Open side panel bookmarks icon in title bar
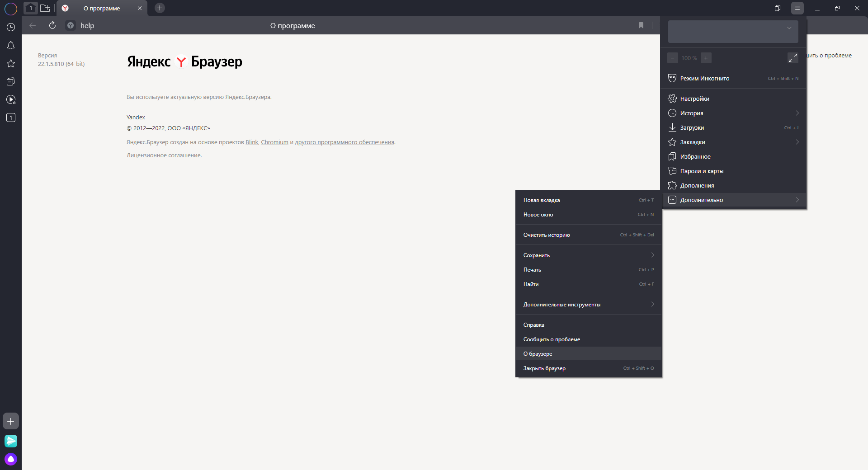The width and height of the screenshot is (868, 470). [x=778, y=8]
